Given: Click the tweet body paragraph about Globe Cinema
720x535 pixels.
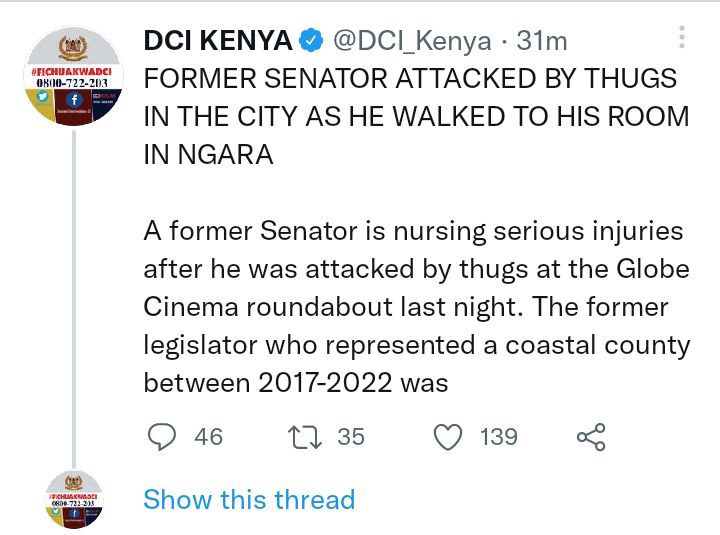Looking at the screenshot, I should 416,307.
